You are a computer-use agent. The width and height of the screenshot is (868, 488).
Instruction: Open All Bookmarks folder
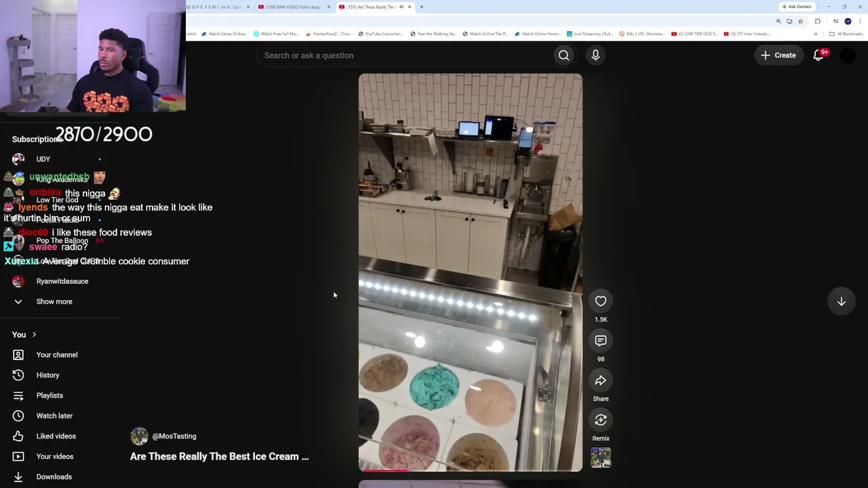click(x=845, y=34)
